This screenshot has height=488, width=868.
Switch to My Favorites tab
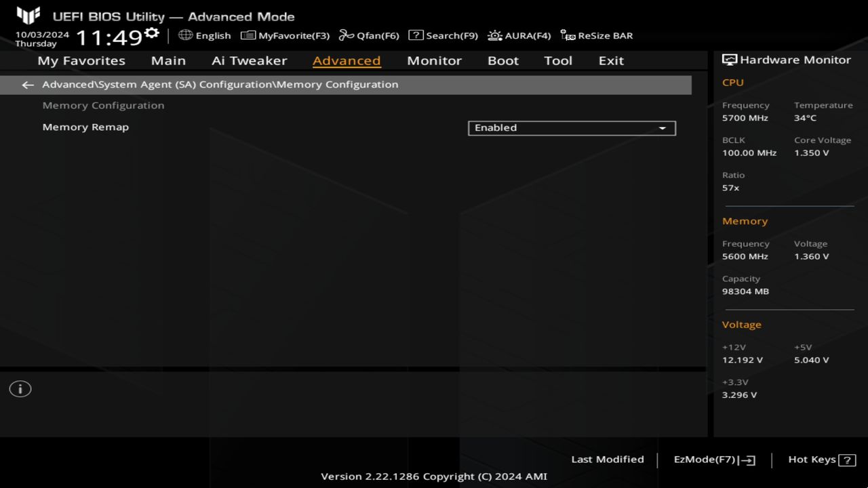point(81,60)
